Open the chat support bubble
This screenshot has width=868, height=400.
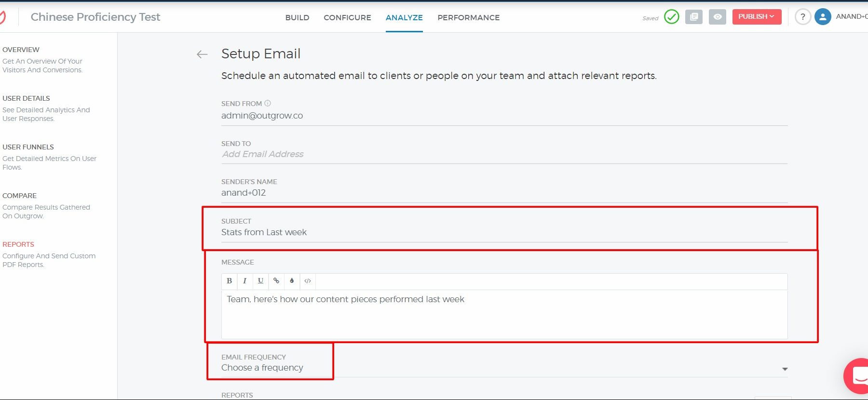pos(858,376)
